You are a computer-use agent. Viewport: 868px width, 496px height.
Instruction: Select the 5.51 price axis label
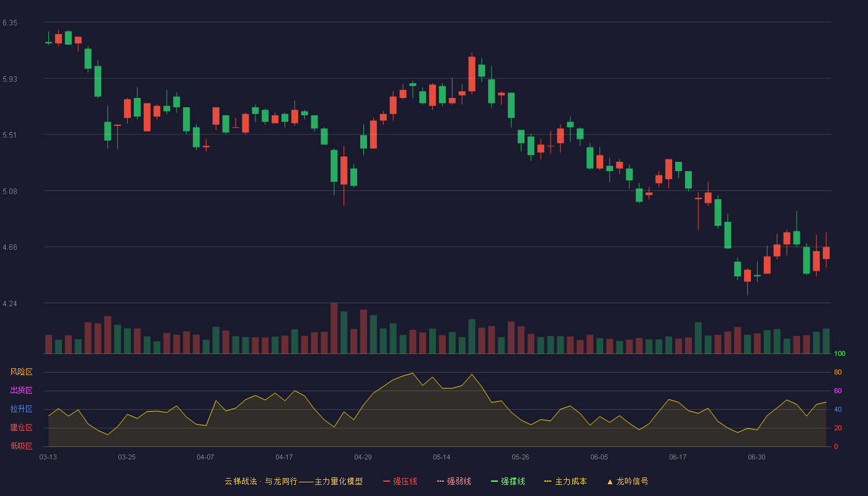click(x=10, y=135)
